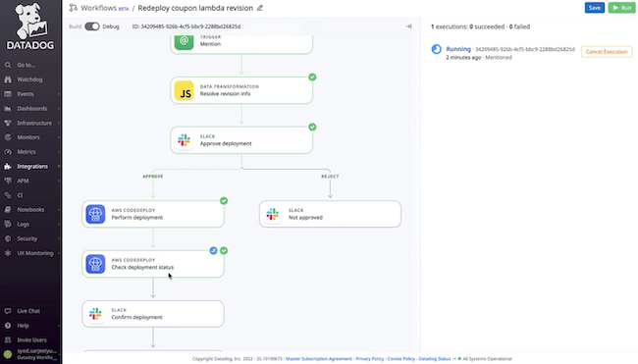The height and width of the screenshot is (364, 638).
Task: Open the Go to search icon
Action: 8,65
